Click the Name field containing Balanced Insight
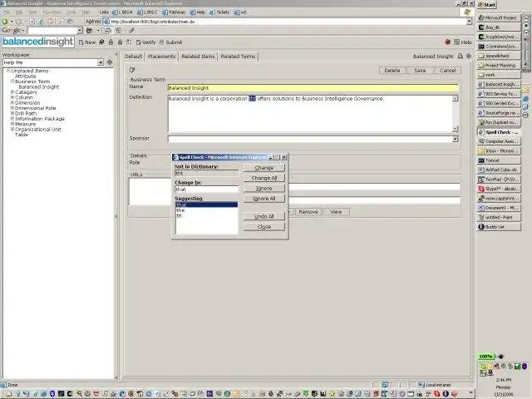The image size is (532, 399). [313, 88]
